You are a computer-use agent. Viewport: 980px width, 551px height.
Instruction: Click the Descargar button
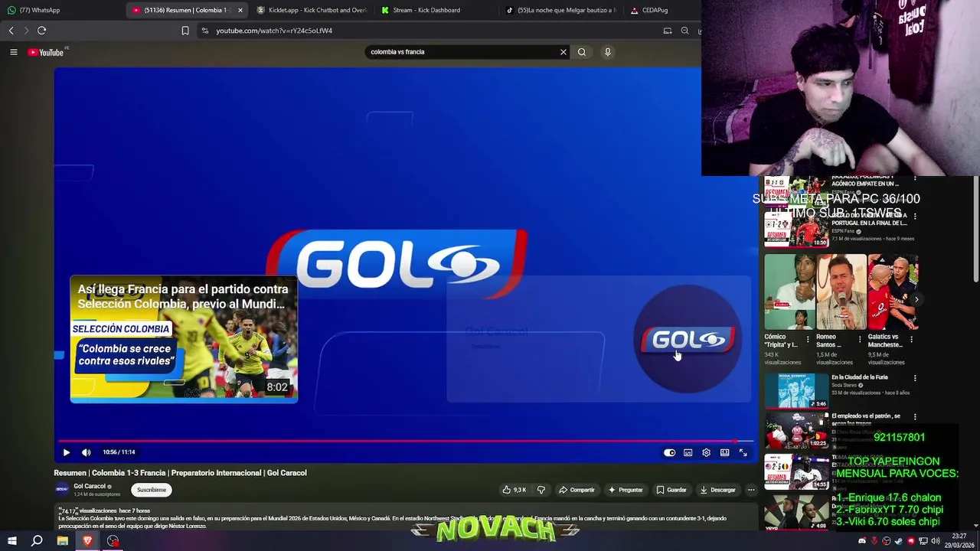point(717,490)
